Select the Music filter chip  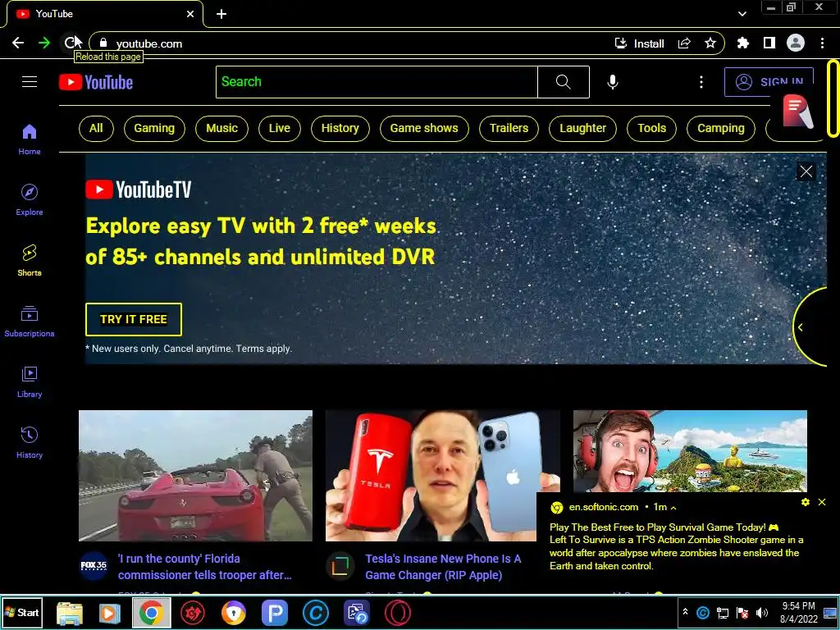point(221,129)
